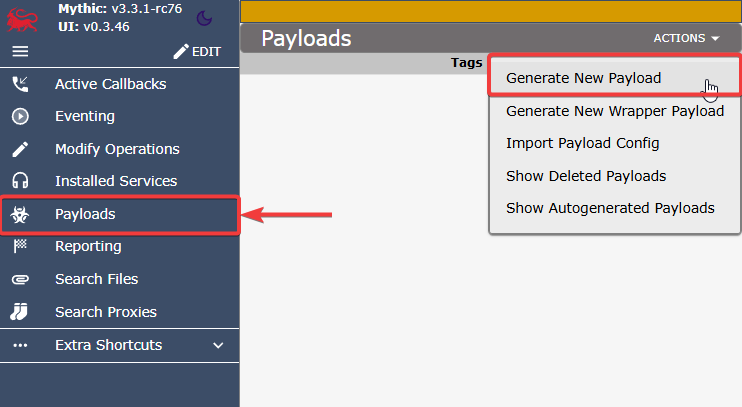Click the Modify Operations pencil icon

(20, 149)
